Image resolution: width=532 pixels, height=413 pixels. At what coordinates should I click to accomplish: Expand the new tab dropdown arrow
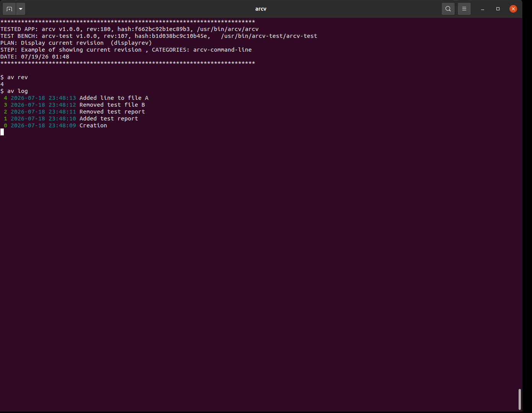click(21, 8)
